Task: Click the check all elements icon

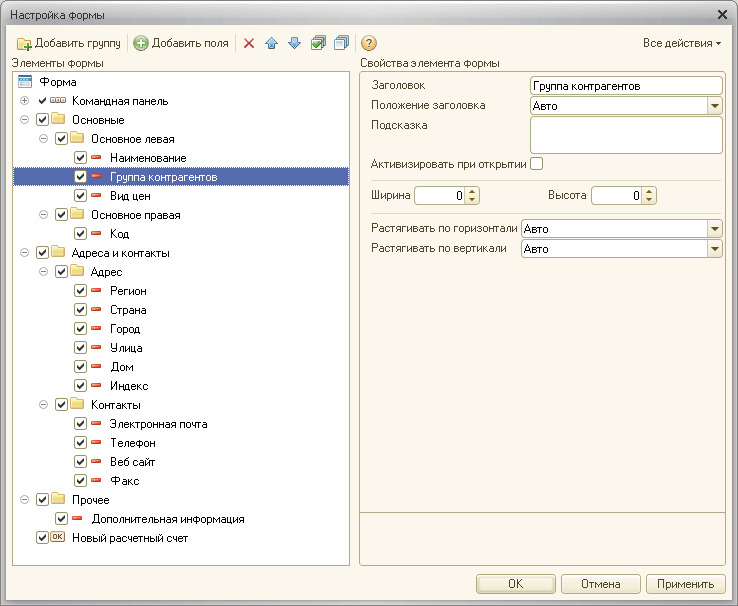Action: click(x=318, y=43)
